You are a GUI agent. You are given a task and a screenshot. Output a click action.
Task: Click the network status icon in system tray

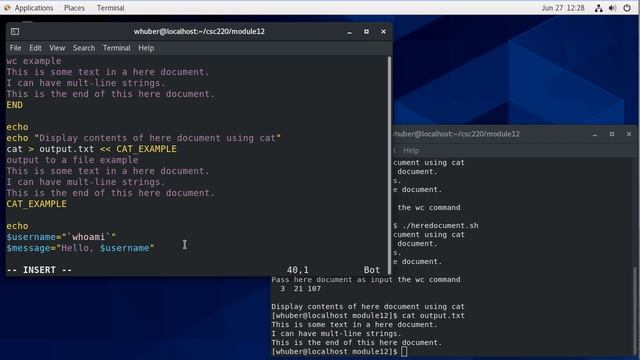[598, 8]
